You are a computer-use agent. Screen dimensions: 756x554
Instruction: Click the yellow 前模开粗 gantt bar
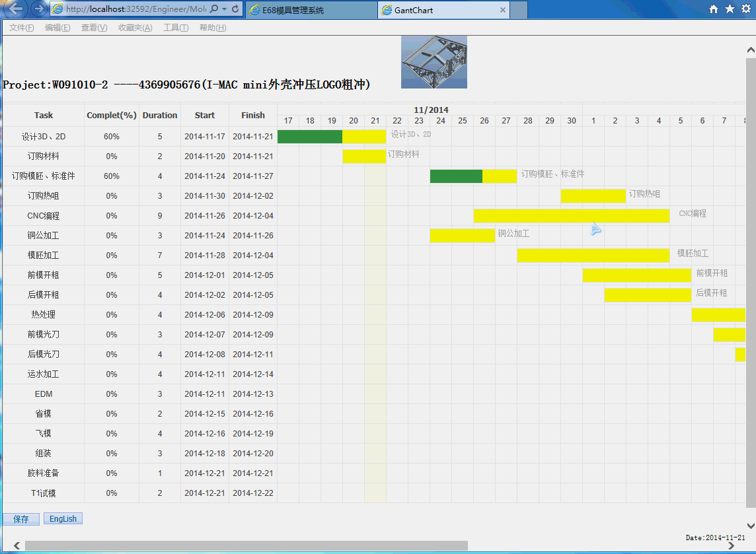click(637, 275)
